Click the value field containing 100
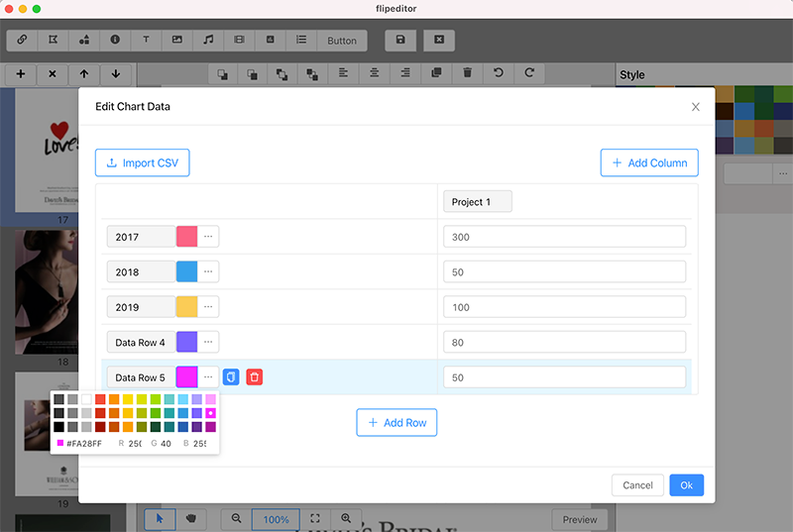 coord(564,307)
